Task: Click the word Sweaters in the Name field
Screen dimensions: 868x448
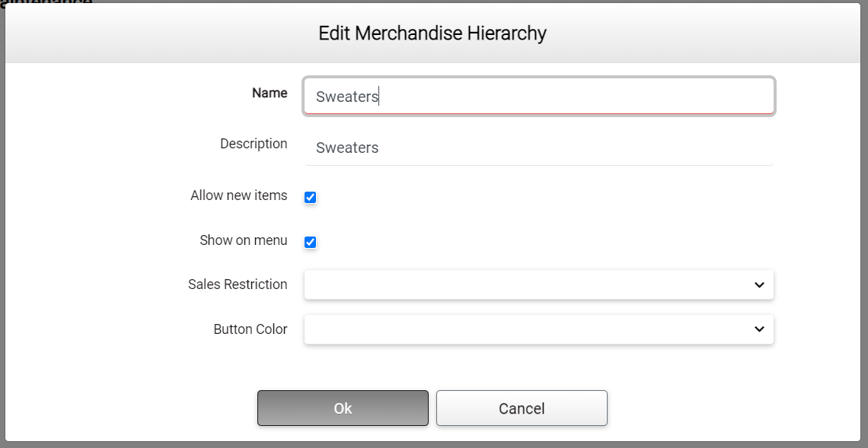Action: (347, 97)
